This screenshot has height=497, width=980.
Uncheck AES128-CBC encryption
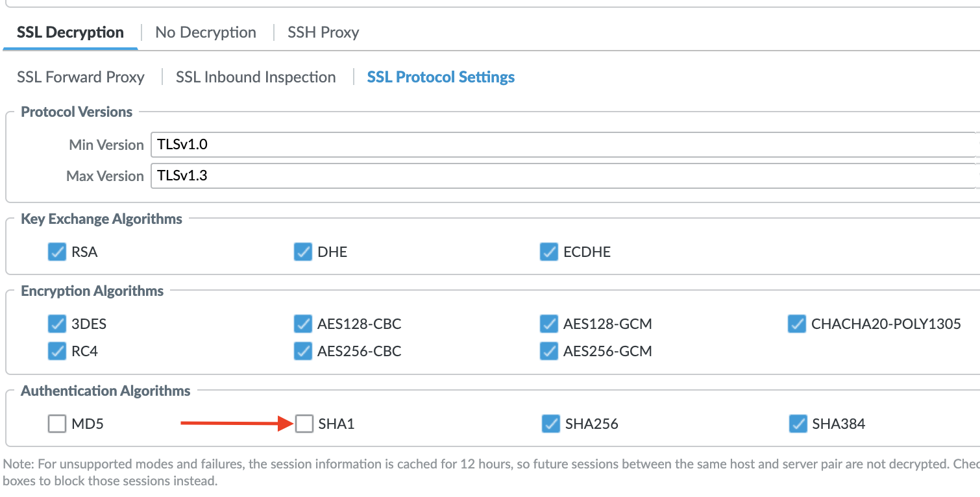click(303, 324)
